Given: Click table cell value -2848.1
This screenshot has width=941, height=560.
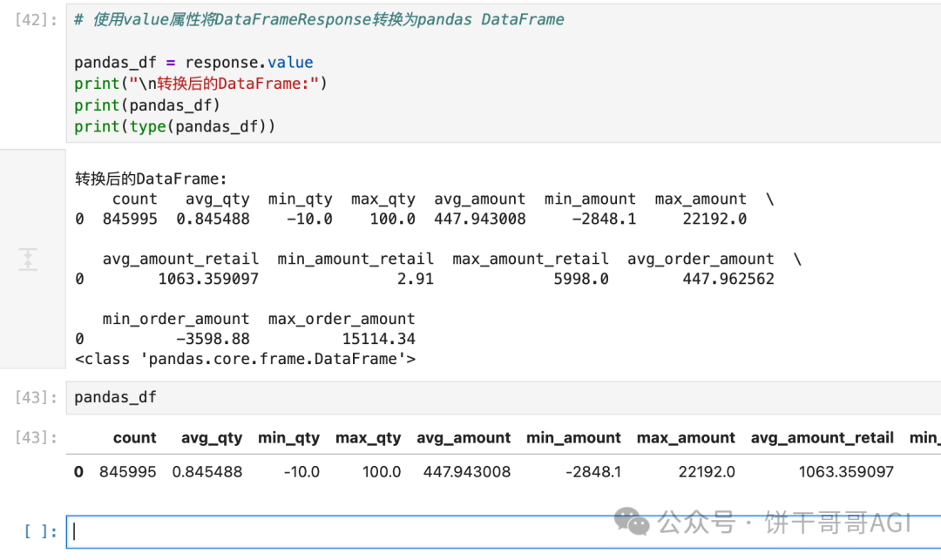Looking at the screenshot, I should pyautogui.click(x=593, y=472).
